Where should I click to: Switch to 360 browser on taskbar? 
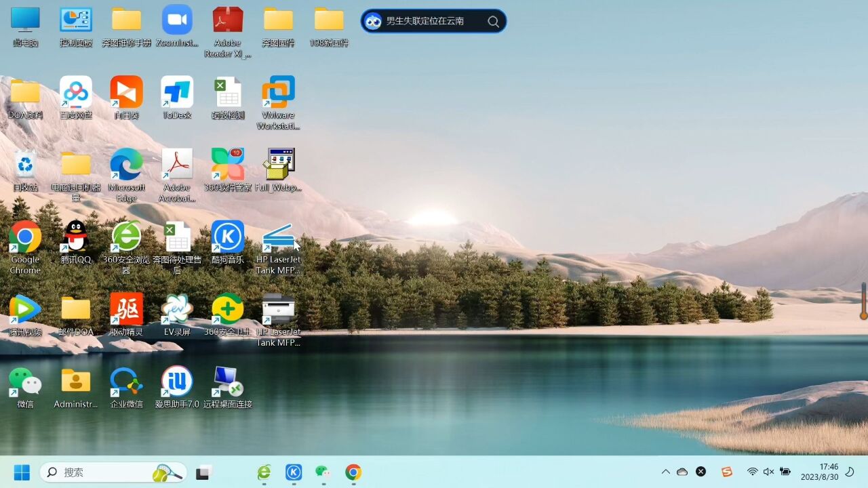point(264,472)
